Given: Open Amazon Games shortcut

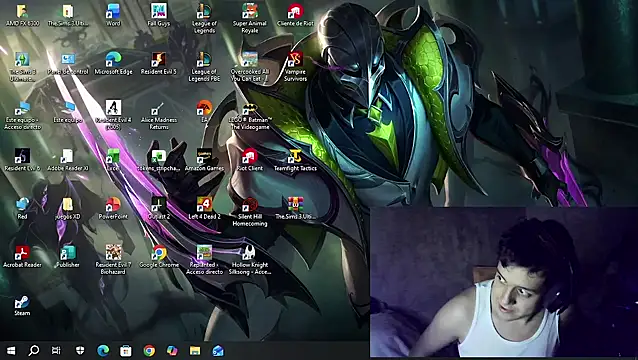Looking at the screenshot, I should pos(204,159).
